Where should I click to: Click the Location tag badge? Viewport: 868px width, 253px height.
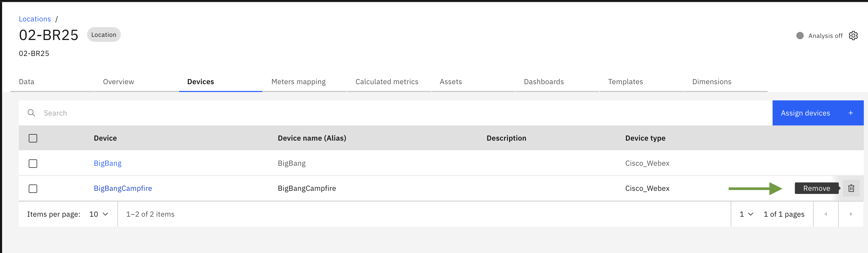(x=104, y=35)
